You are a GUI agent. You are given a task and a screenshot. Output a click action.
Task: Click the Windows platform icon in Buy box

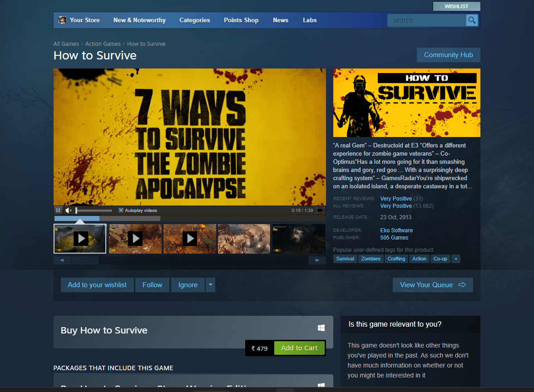[321, 328]
